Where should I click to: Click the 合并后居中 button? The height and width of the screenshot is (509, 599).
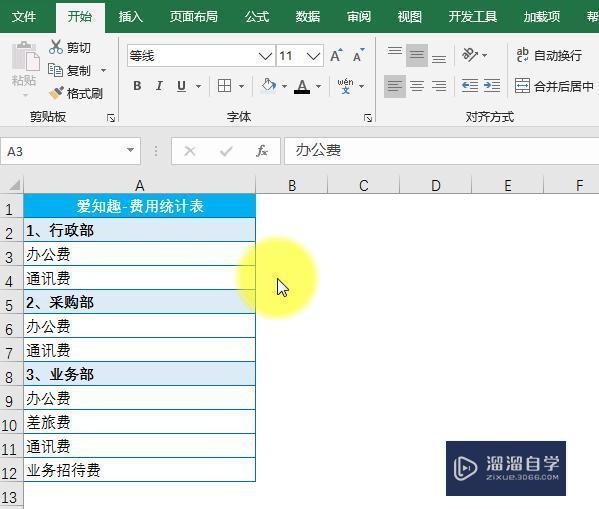click(x=554, y=86)
